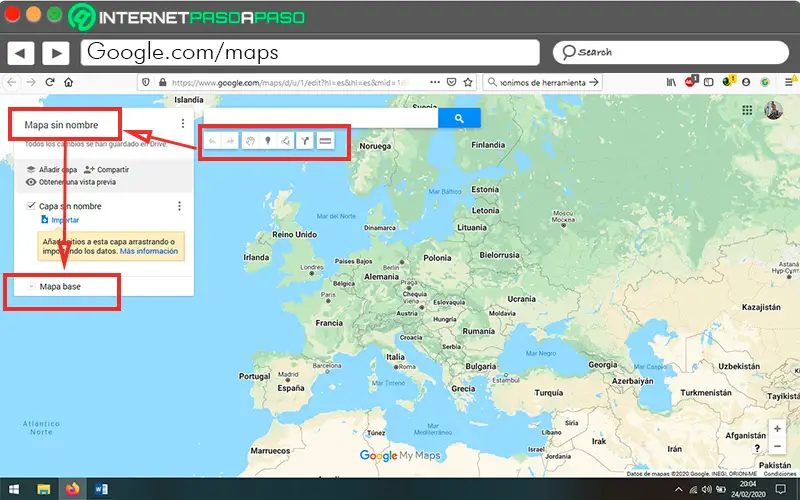This screenshot has height=500, width=800.
Task: Open the taskbar notification center
Action: click(x=781, y=490)
